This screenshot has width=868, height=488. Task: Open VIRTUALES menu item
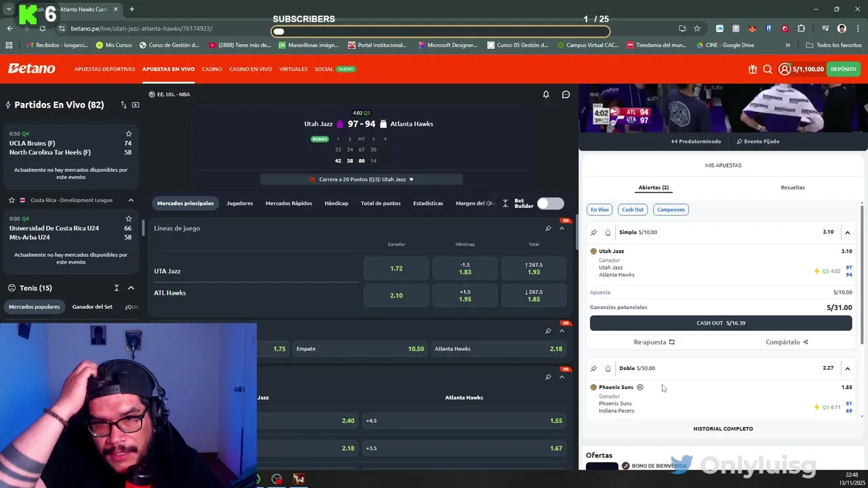coord(293,69)
